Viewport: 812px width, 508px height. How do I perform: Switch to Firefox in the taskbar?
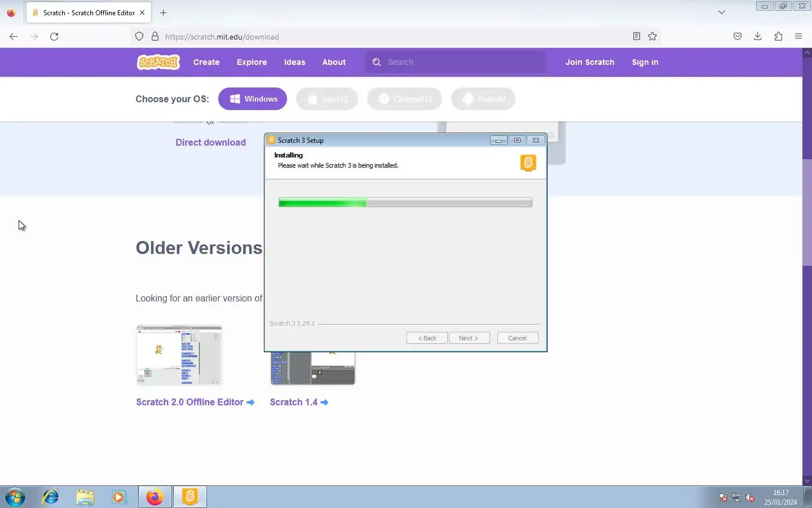155,497
